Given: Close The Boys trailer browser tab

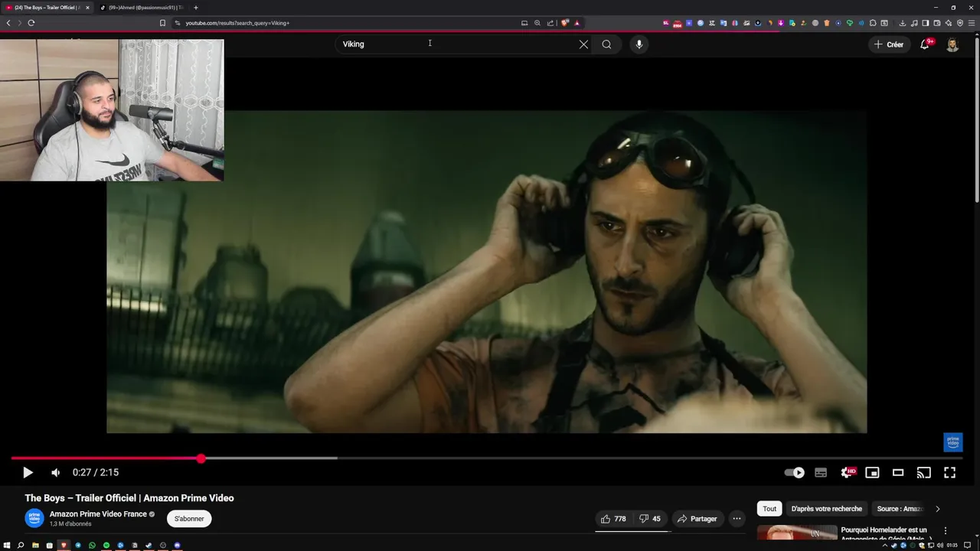Looking at the screenshot, I should pyautogui.click(x=87, y=8).
